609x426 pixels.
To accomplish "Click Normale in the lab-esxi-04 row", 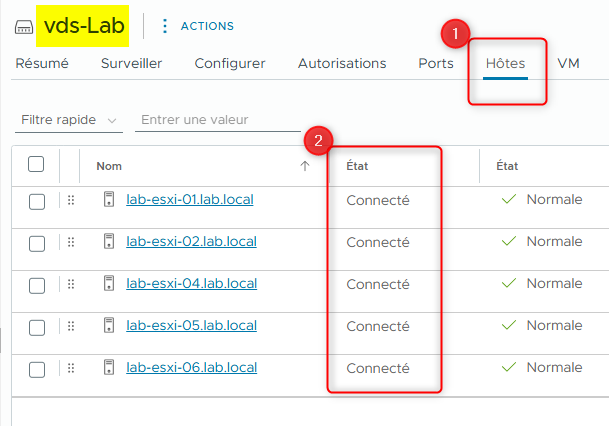I will [x=554, y=283].
